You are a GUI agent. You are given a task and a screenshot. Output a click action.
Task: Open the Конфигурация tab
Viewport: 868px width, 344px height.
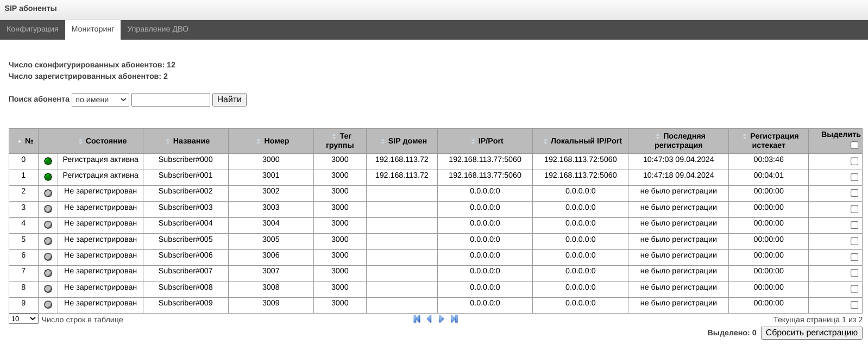coord(33,29)
